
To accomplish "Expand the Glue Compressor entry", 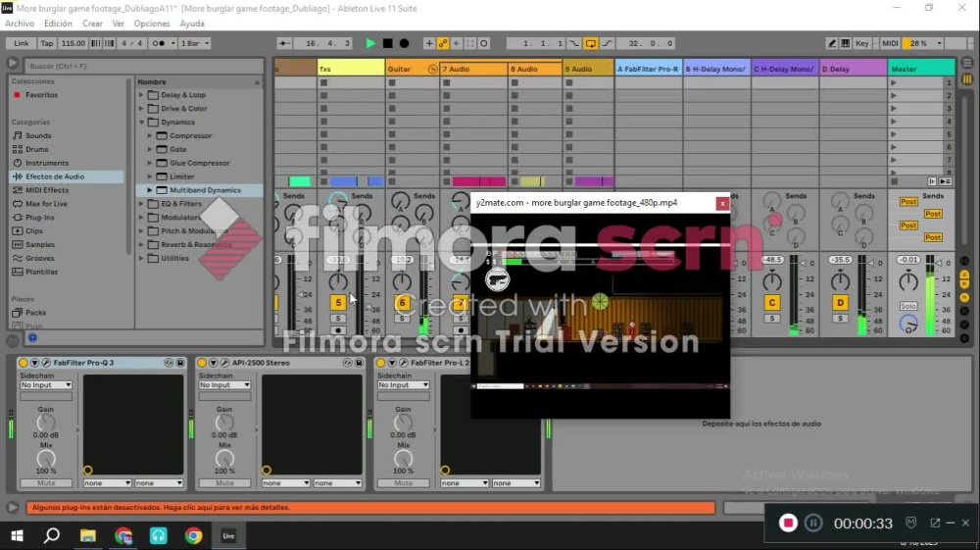I will (x=150, y=163).
